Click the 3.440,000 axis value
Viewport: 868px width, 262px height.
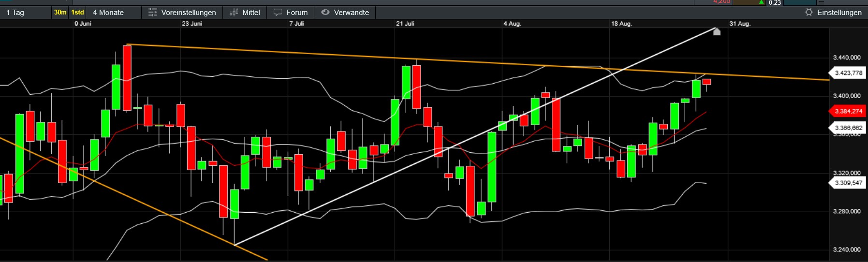(847, 58)
